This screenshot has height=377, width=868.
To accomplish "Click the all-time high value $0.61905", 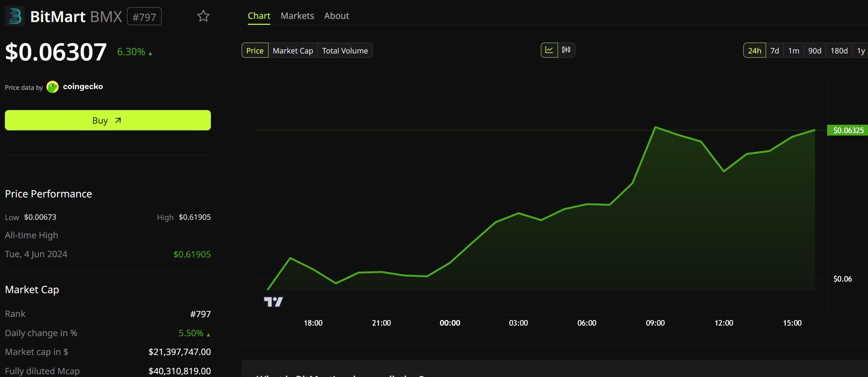I will click(192, 254).
